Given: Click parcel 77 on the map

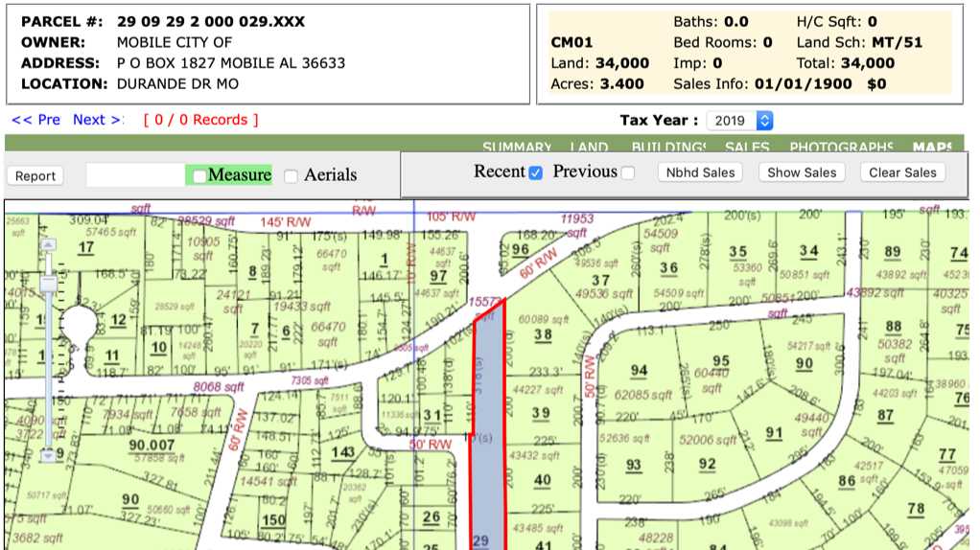Looking at the screenshot, I should click(x=946, y=454).
